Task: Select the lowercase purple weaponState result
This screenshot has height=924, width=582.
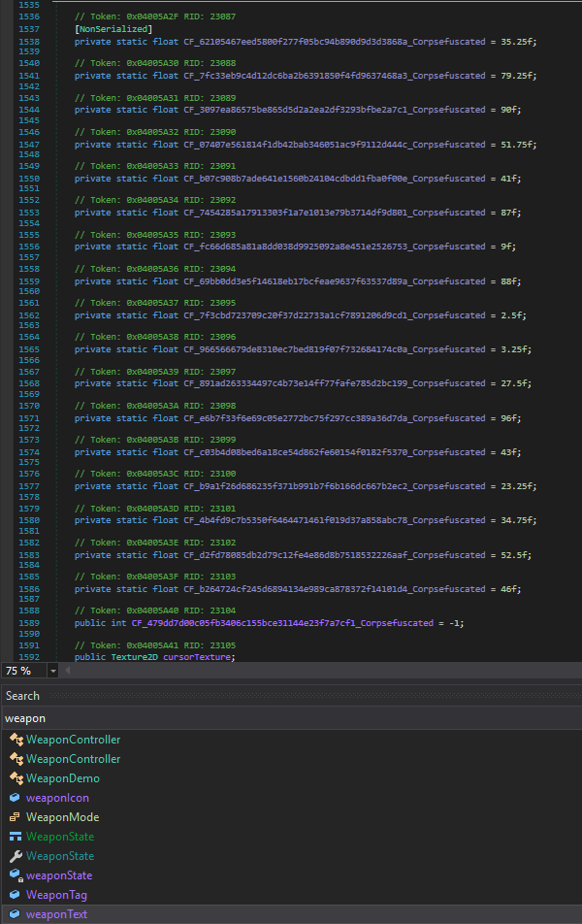Action: [x=59, y=875]
